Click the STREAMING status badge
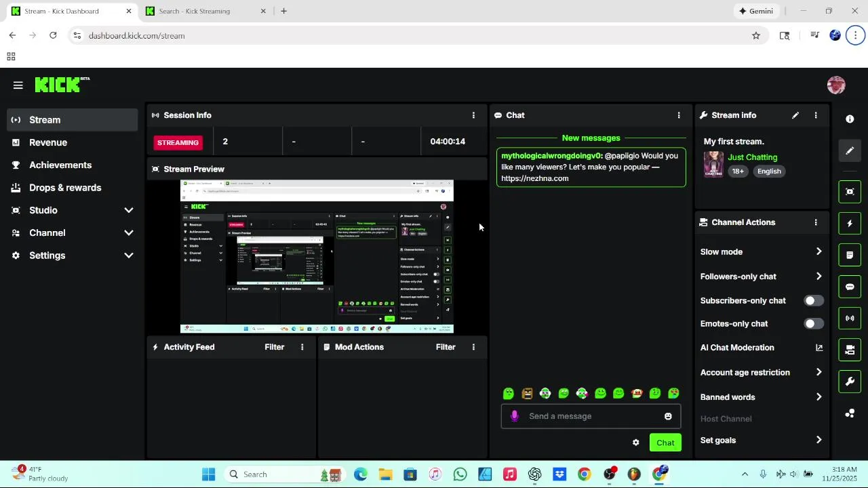868x488 pixels. point(178,142)
